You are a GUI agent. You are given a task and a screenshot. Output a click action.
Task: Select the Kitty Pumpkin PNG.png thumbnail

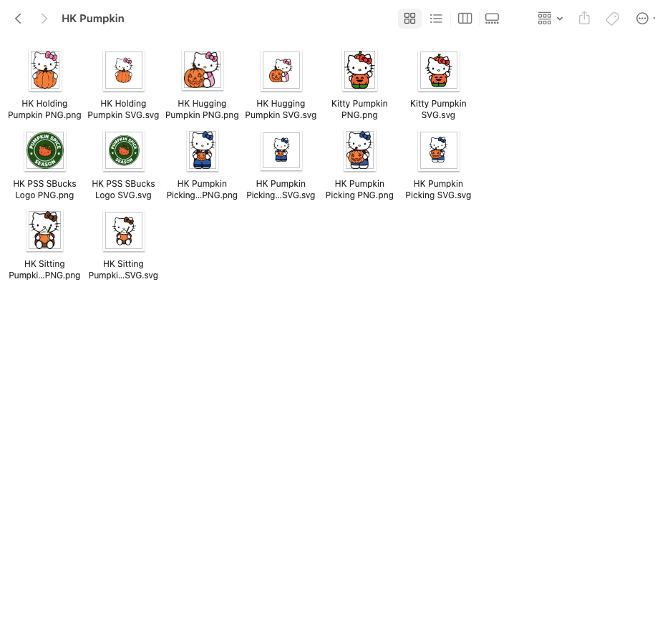[x=359, y=70]
